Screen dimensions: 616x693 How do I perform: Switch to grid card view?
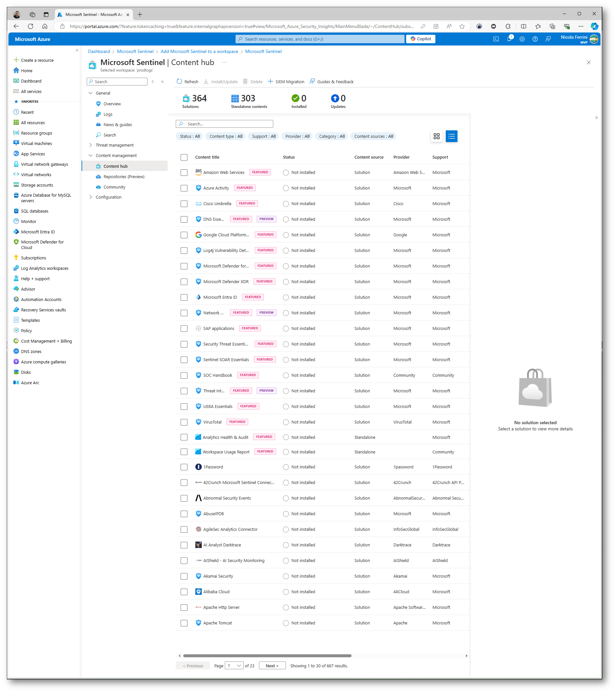click(436, 136)
